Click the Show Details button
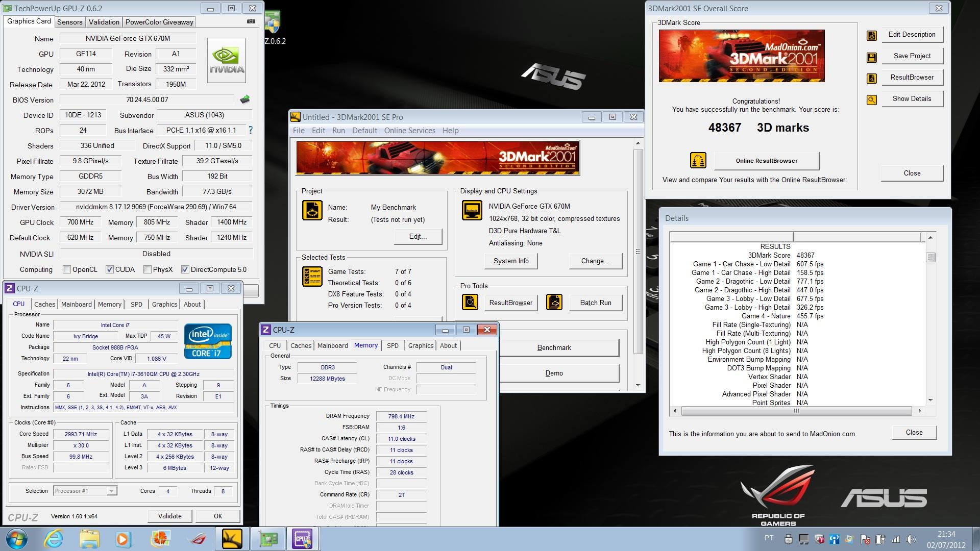 coord(912,98)
